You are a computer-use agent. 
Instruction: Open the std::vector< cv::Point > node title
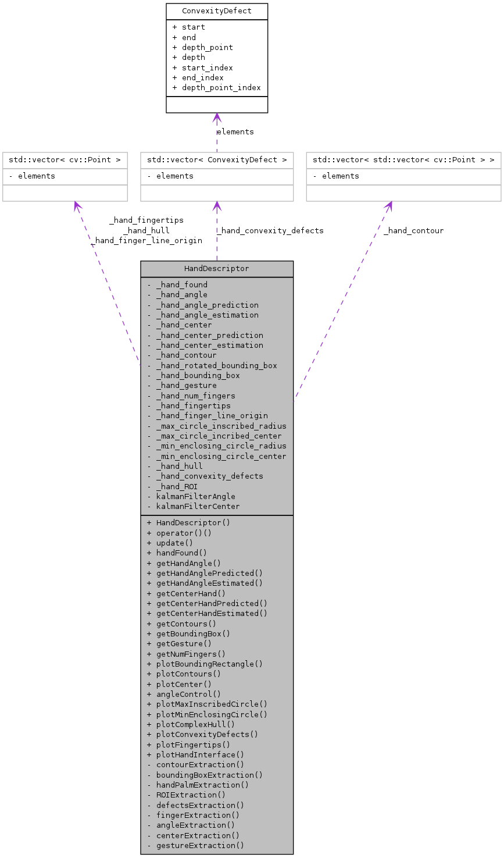tap(65, 159)
